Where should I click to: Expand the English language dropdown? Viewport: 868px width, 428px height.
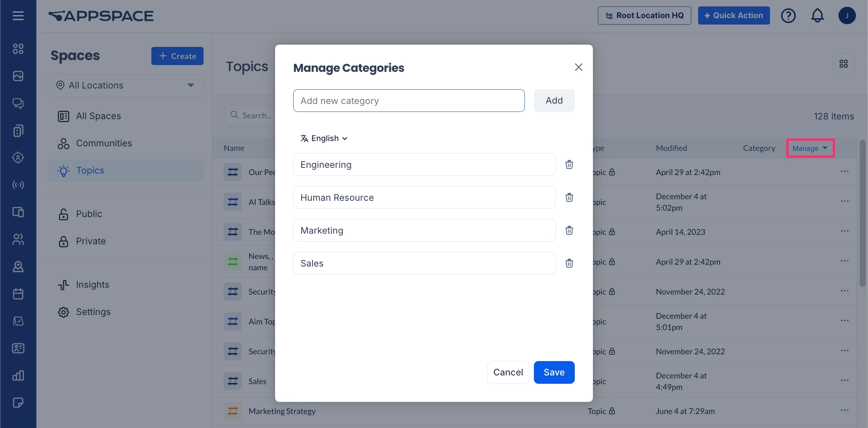324,138
